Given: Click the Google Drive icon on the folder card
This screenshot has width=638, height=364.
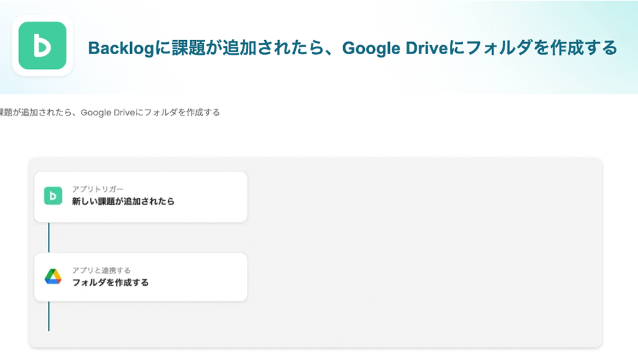Looking at the screenshot, I should 53,277.
